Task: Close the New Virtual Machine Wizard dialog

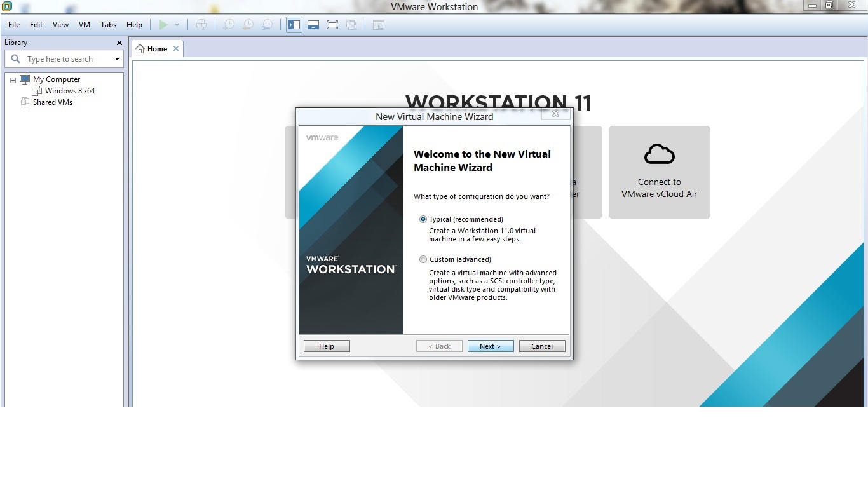Action: (x=555, y=114)
